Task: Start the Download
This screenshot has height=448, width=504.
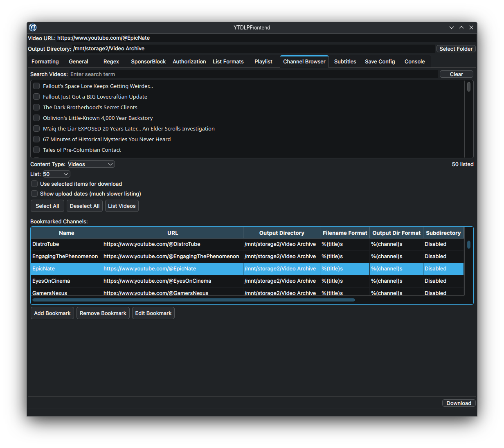Action: (x=459, y=403)
